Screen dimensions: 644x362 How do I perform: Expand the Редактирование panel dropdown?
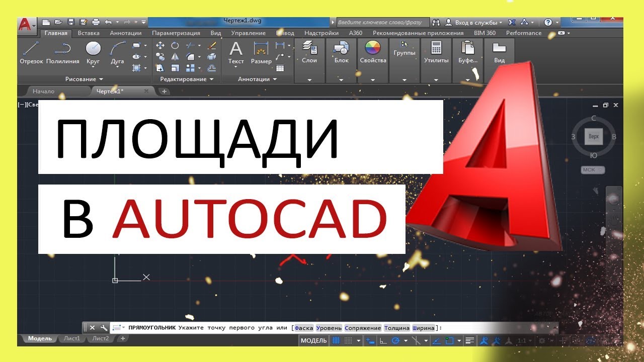point(187,79)
